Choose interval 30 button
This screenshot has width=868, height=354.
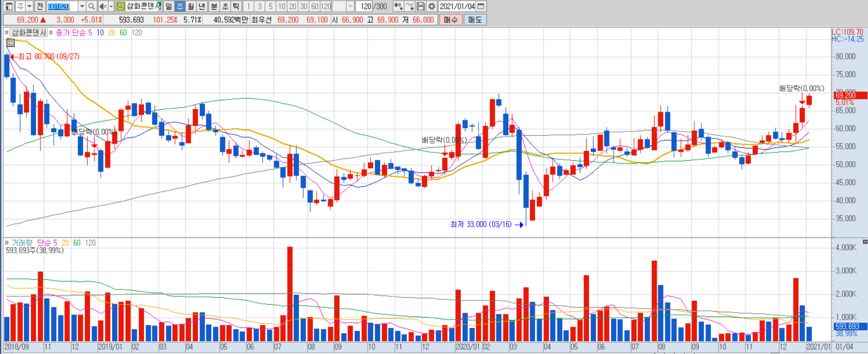[x=304, y=7]
